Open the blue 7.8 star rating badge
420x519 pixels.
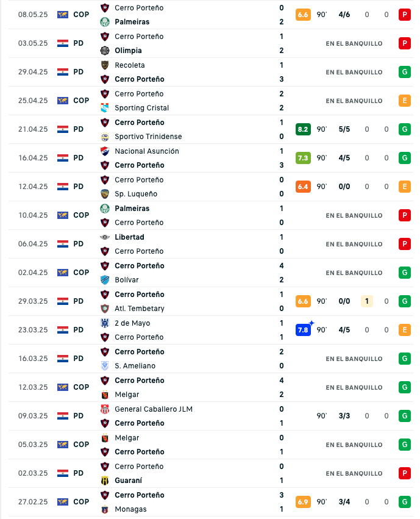point(304,330)
